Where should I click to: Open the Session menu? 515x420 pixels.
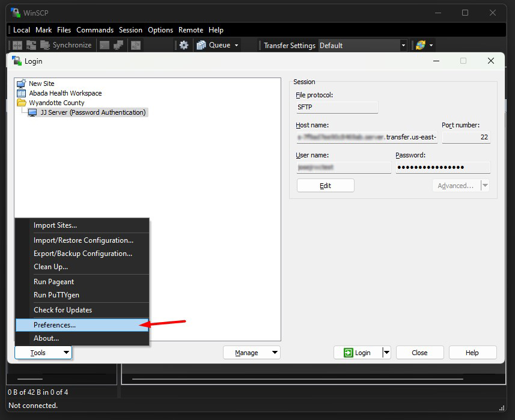[130, 30]
